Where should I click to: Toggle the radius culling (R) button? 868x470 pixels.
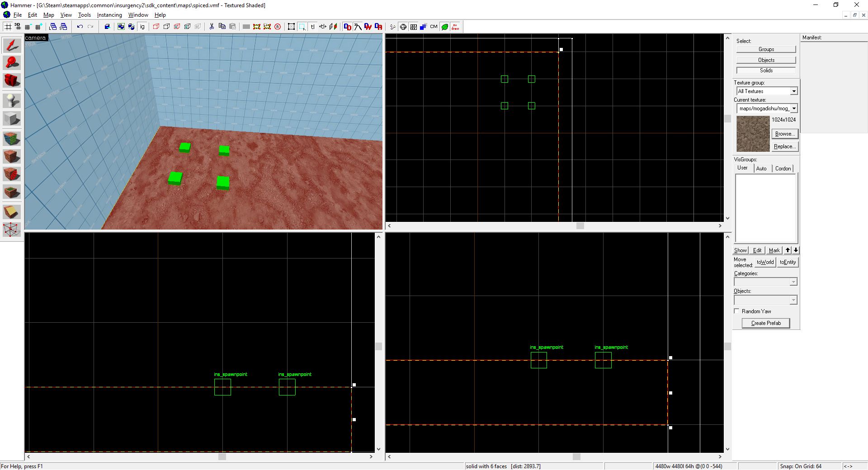(278, 27)
